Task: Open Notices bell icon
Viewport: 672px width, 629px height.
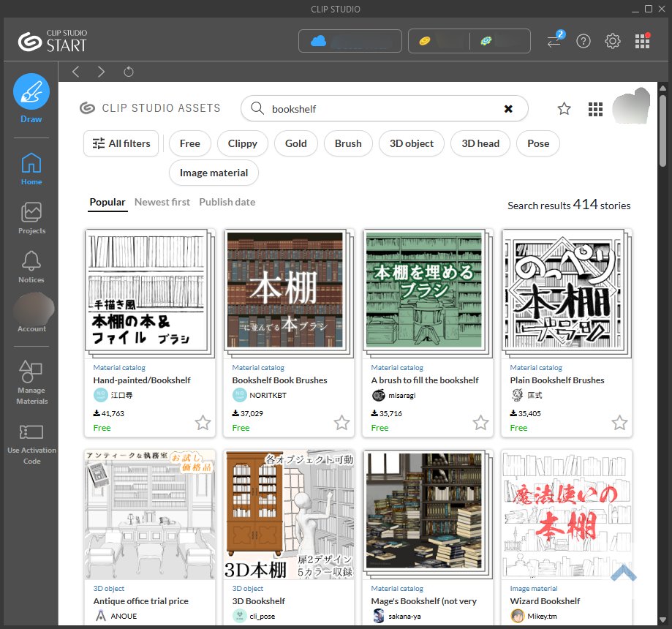Action: click(31, 267)
